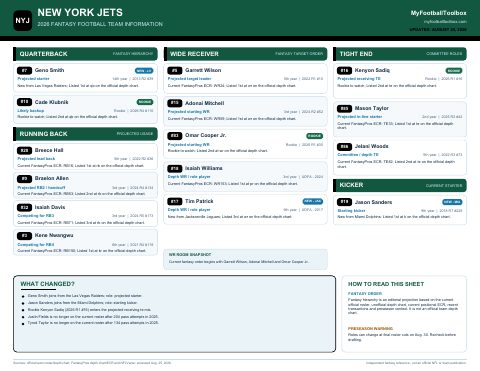Click Cade Klubnik's Likely backup label

point(31,111)
